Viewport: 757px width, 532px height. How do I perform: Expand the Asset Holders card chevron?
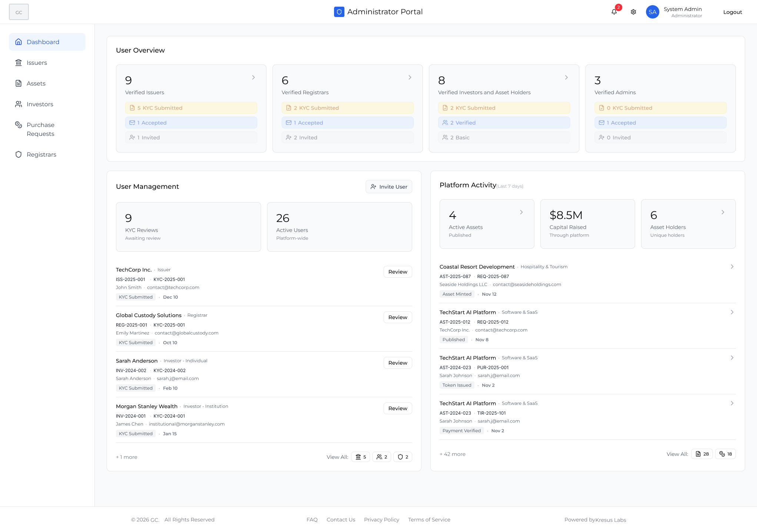tap(723, 212)
